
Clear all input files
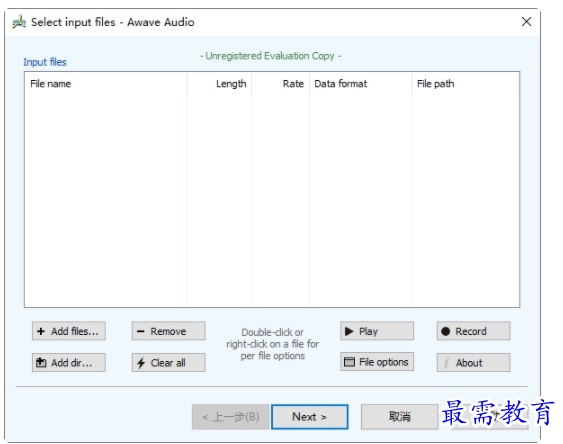[x=168, y=363]
